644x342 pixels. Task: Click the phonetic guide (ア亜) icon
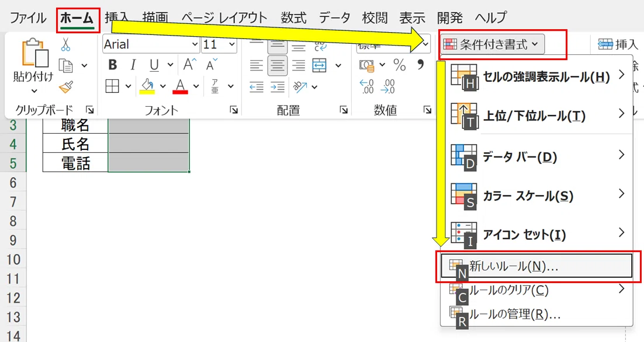pos(215,86)
